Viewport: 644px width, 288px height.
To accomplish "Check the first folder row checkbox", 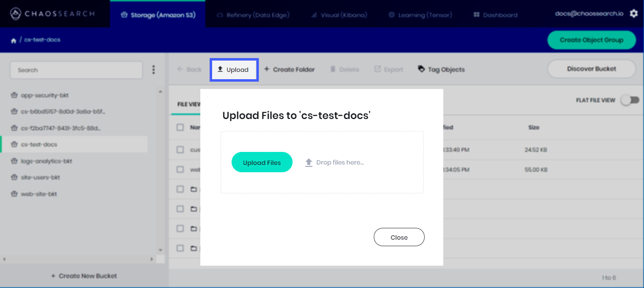I will (x=180, y=189).
